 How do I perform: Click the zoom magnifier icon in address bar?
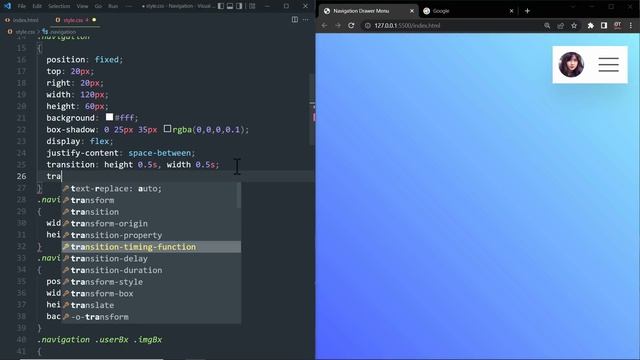[547, 25]
